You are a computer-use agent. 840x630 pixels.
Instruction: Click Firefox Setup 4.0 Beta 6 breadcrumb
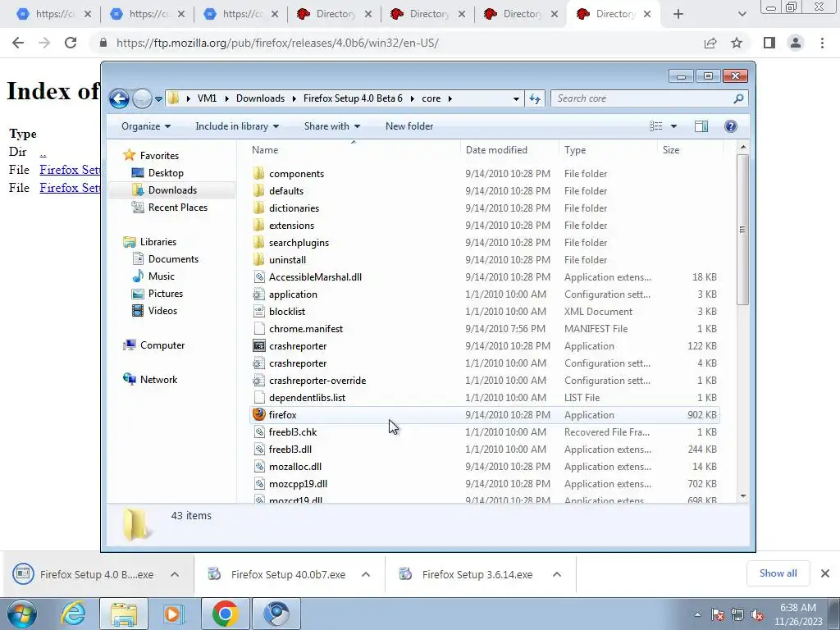click(x=353, y=98)
